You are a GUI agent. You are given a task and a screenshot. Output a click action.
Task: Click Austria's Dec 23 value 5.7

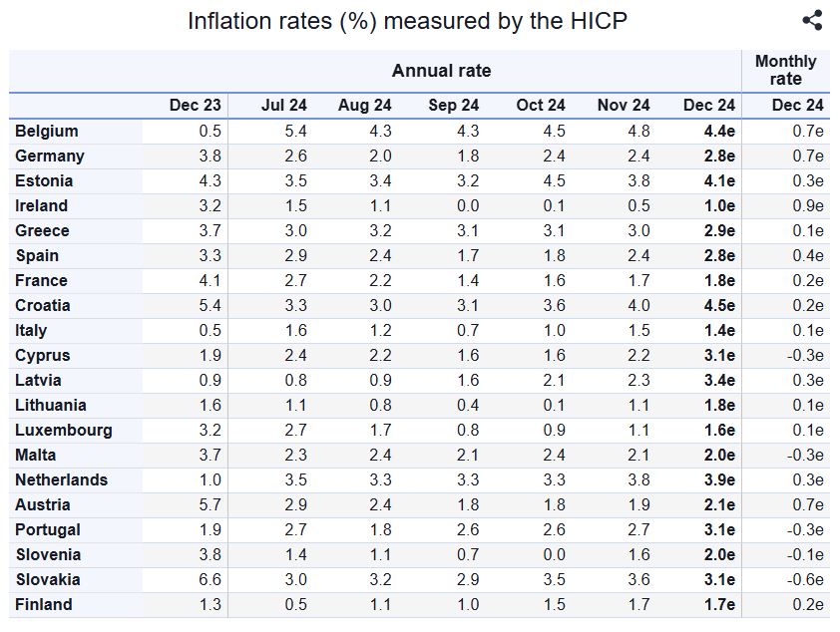210,504
